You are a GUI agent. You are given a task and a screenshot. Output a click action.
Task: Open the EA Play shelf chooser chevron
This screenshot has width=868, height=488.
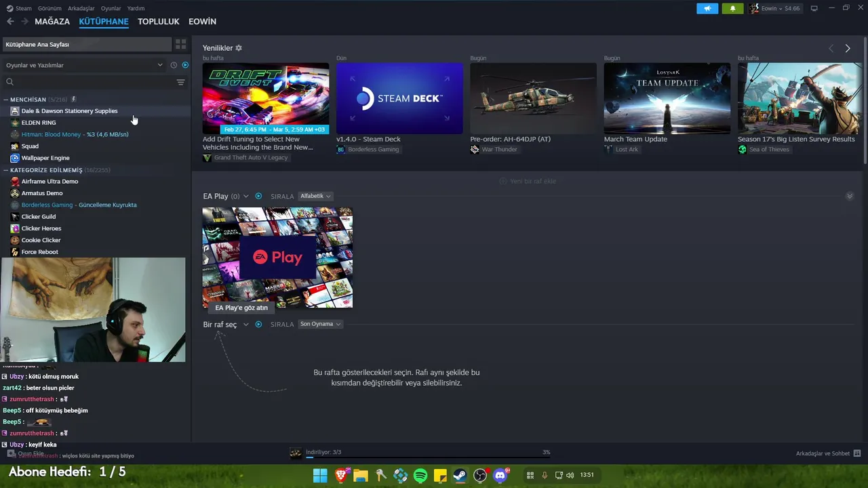pyautogui.click(x=246, y=196)
